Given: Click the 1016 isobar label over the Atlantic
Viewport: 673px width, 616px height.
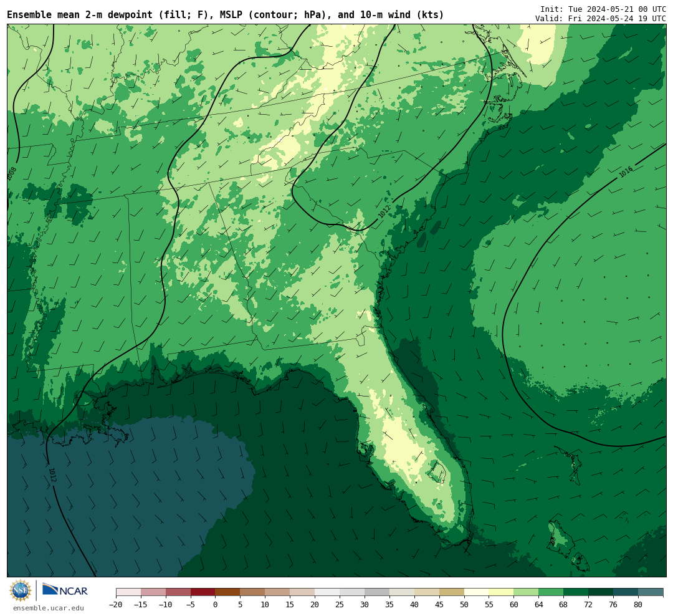Looking at the screenshot, I should pos(626,172).
